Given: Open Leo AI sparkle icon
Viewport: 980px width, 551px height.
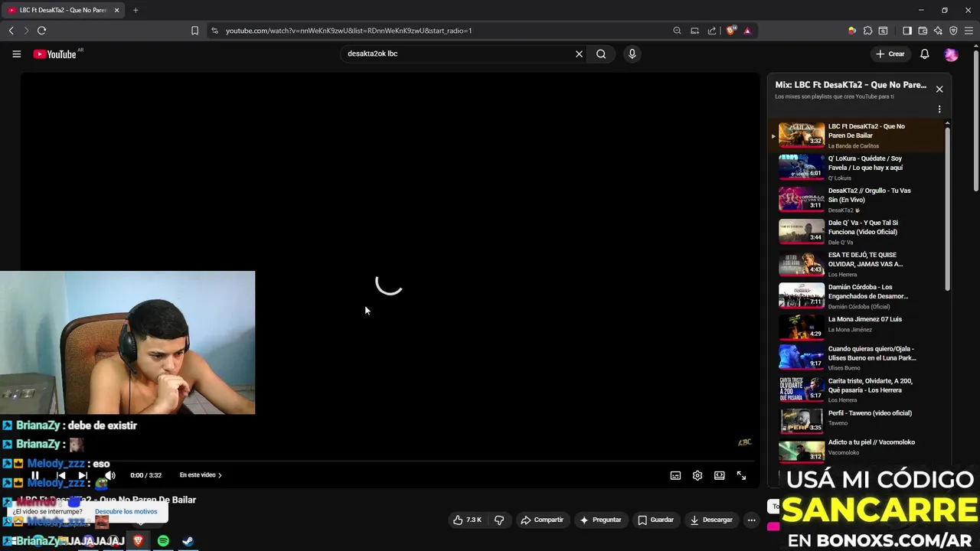Looking at the screenshot, I should (938, 31).
